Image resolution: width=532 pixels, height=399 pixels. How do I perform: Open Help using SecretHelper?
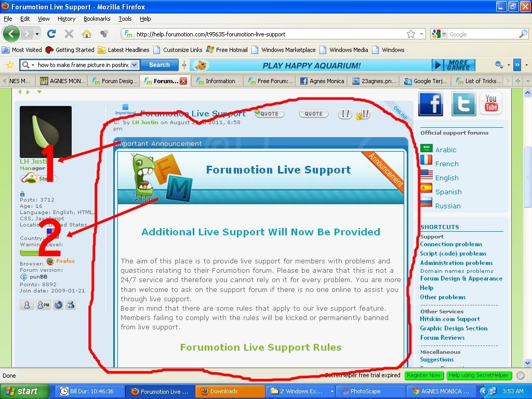click(478, 375)
